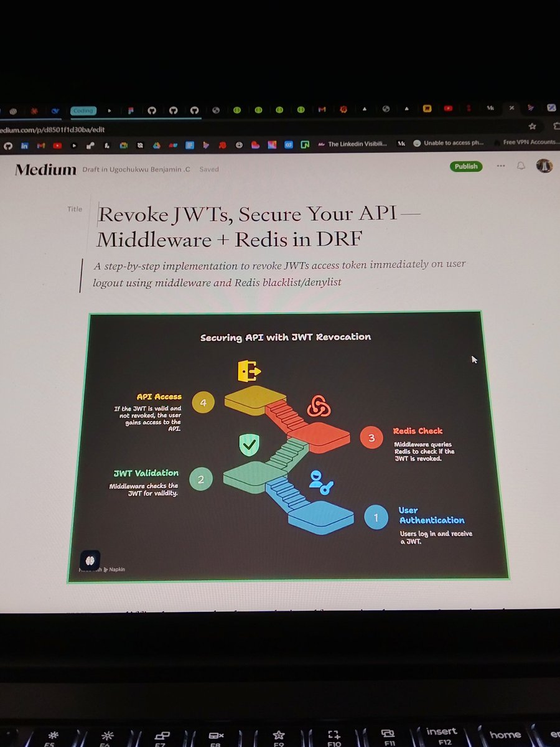Open the LinkedIn bookmark
560x747 pixels.
coord(24,146)
